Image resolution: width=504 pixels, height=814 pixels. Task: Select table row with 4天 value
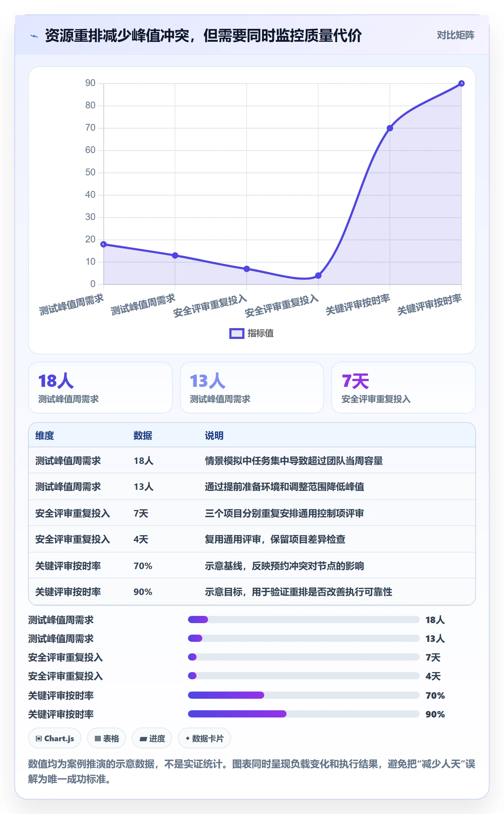pyautogui.click(x=252, y=539)
